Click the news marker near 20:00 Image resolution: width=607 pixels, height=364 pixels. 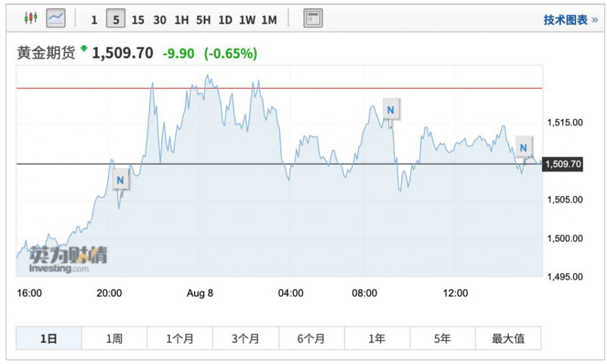click(x=120, y=180)
